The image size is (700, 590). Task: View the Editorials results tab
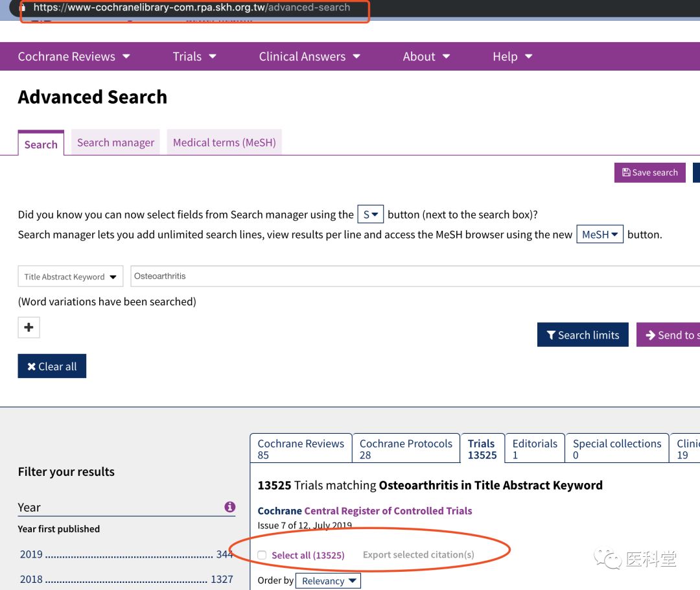click(534, 449)
